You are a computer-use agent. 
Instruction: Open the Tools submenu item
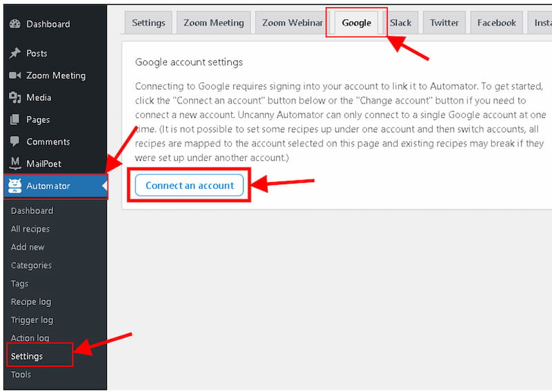21,374
